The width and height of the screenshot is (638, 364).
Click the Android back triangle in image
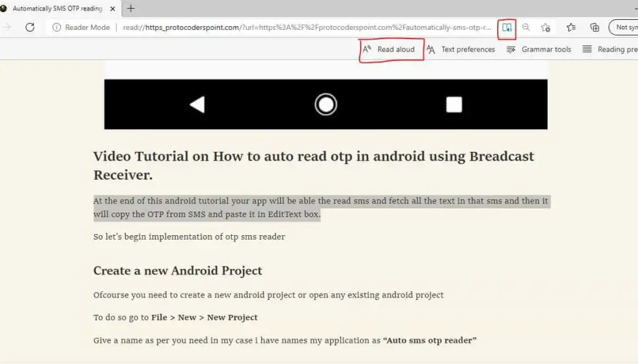pyautogui.click(x=198, y=105)
